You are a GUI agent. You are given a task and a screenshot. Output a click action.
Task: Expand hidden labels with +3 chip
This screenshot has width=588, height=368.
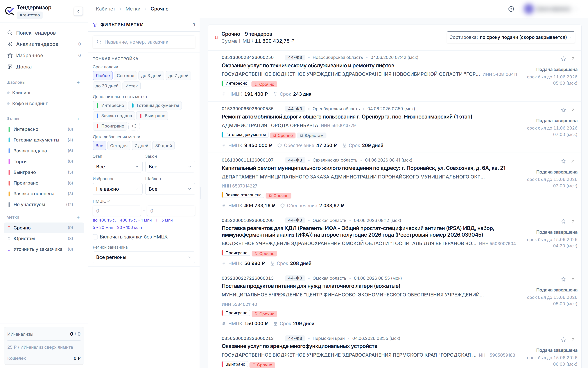click(134, 126)
